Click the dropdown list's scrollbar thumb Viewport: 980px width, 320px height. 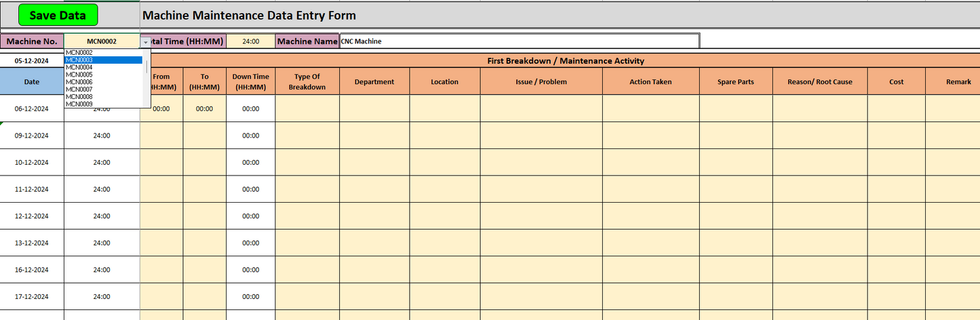click(146, 67)
